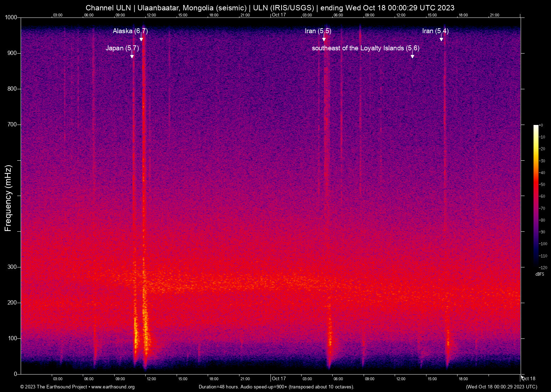Click the Oct 17 date label on the bottom time axis
Viewport: 551px width, 392px height.
(x=279, y=378)
